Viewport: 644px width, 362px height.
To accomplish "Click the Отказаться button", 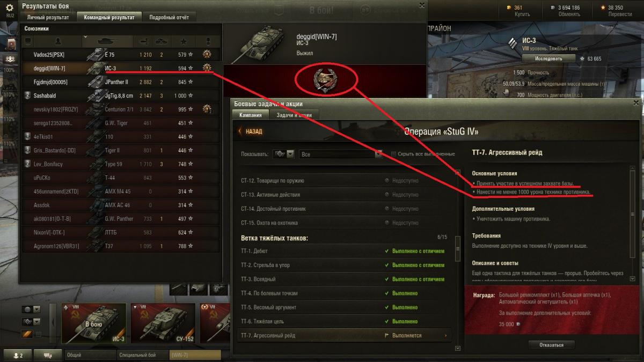I will (552, 345).
